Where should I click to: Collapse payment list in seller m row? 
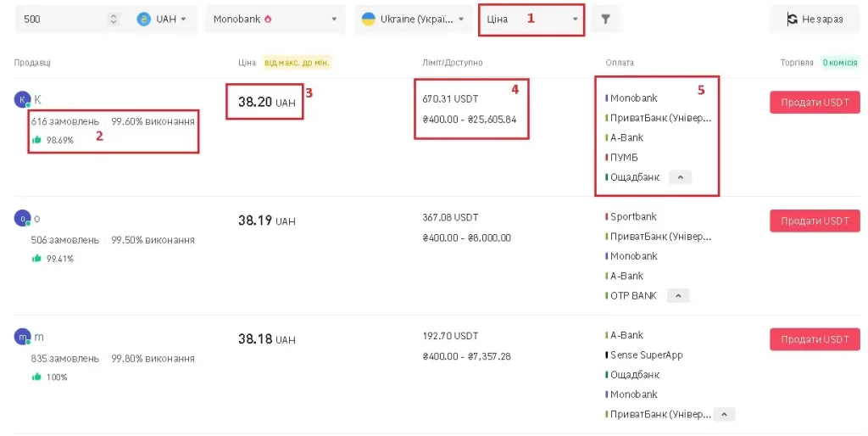tap(724, 415)
